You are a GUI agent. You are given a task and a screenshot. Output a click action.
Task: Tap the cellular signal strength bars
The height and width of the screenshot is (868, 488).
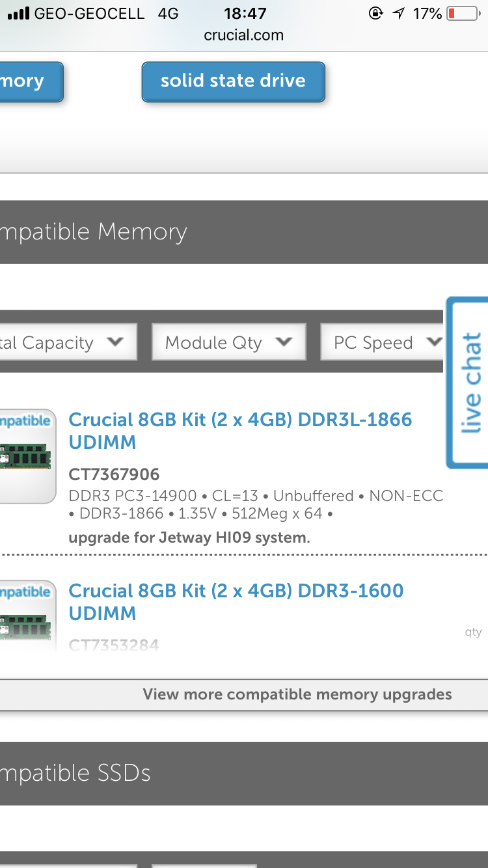18,14
